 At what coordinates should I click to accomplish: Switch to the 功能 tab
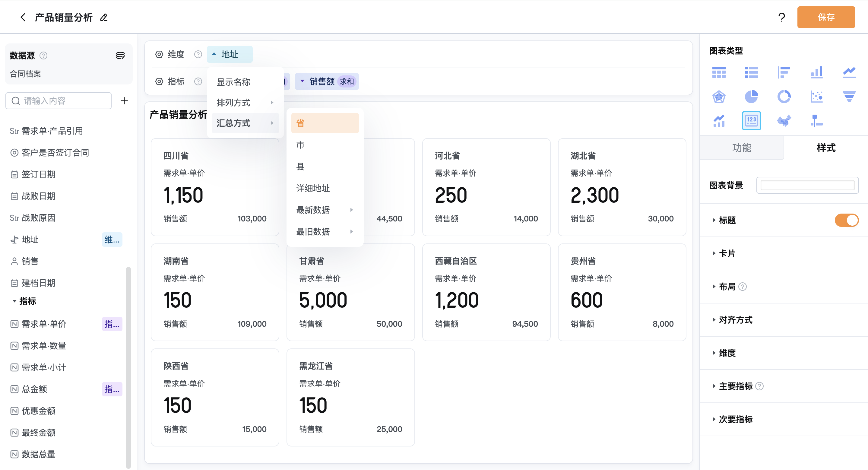[742, 148]
